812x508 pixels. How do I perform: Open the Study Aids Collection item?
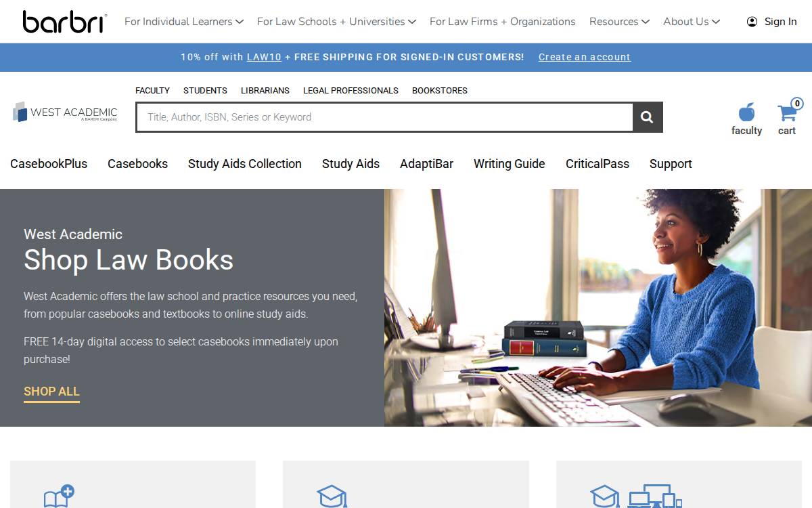pyautogui.click(x=245, y=164)
